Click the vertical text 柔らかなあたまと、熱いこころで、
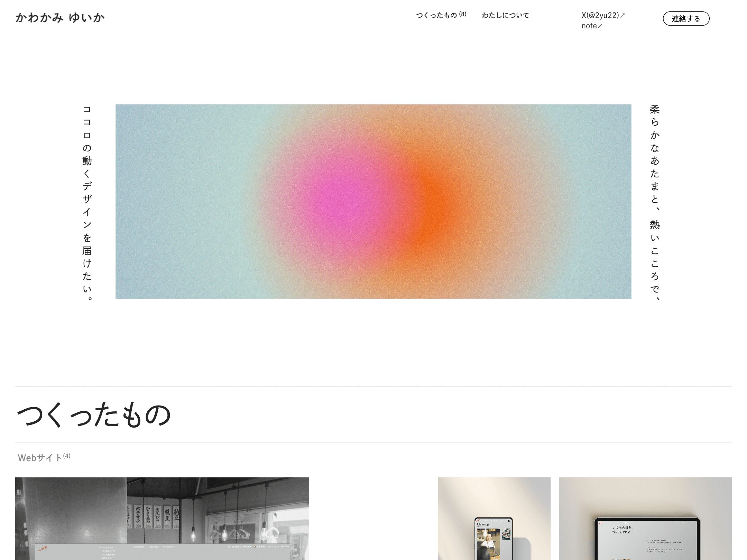Screen dimensions: 747x560 [655, 203]
